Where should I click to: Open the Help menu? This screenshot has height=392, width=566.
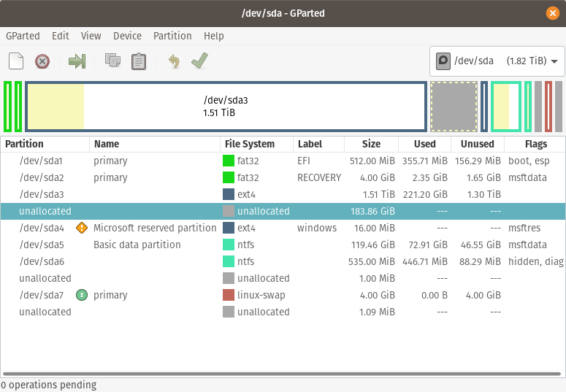(x=214, y=36)
